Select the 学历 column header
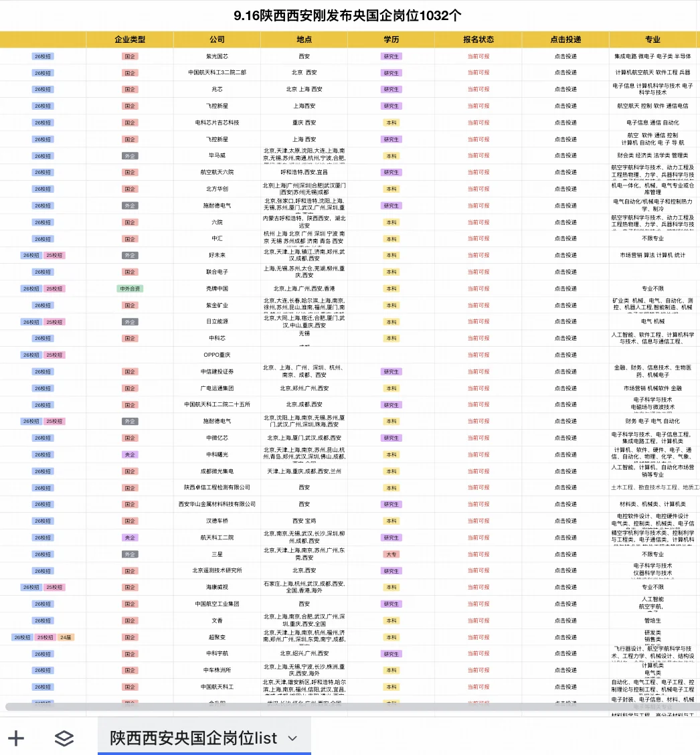Image resolution: width=700 pixels, height=755 pixels. tap(391, 39)
